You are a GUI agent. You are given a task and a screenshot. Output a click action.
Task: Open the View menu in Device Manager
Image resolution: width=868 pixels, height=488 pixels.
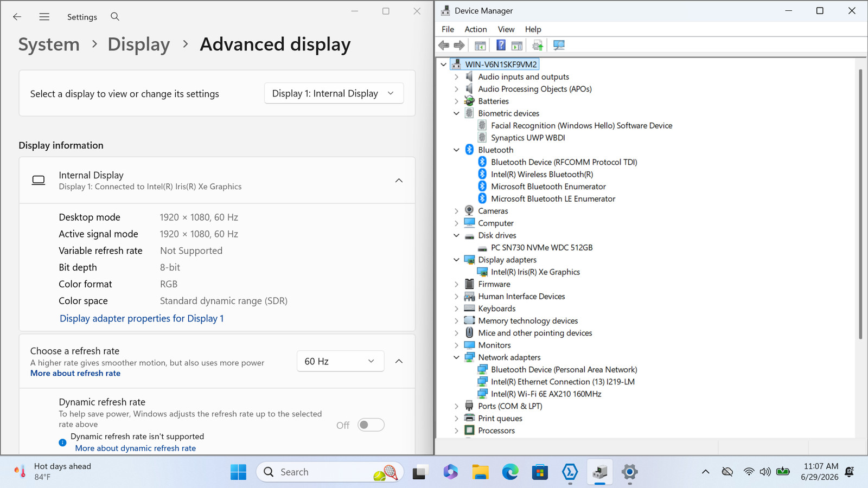point(506,29)
